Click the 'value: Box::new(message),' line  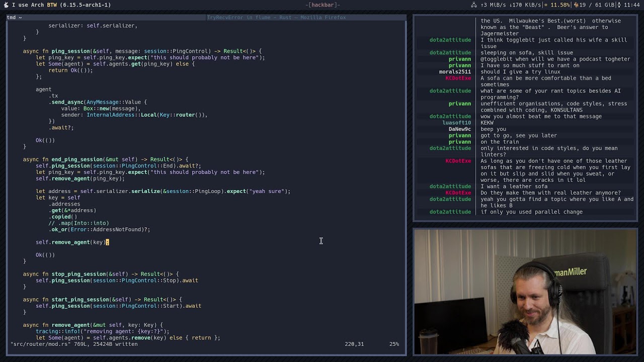click(x=101, y=109)
